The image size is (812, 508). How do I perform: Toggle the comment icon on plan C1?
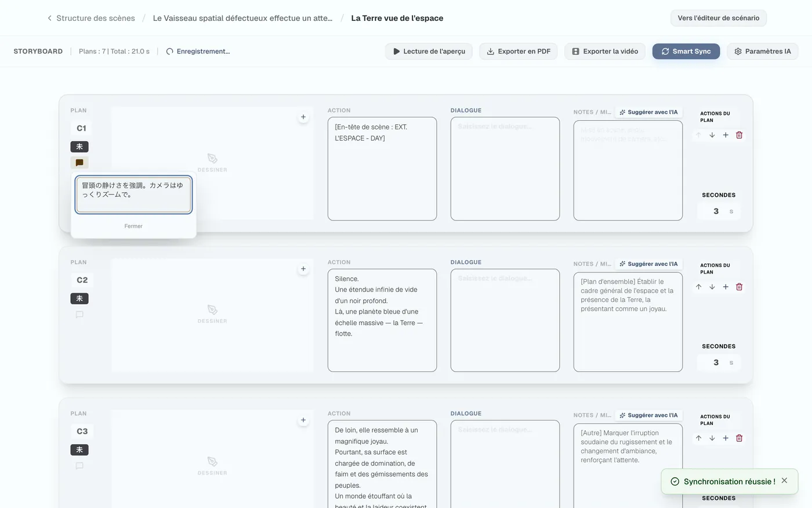pos(79,163)
